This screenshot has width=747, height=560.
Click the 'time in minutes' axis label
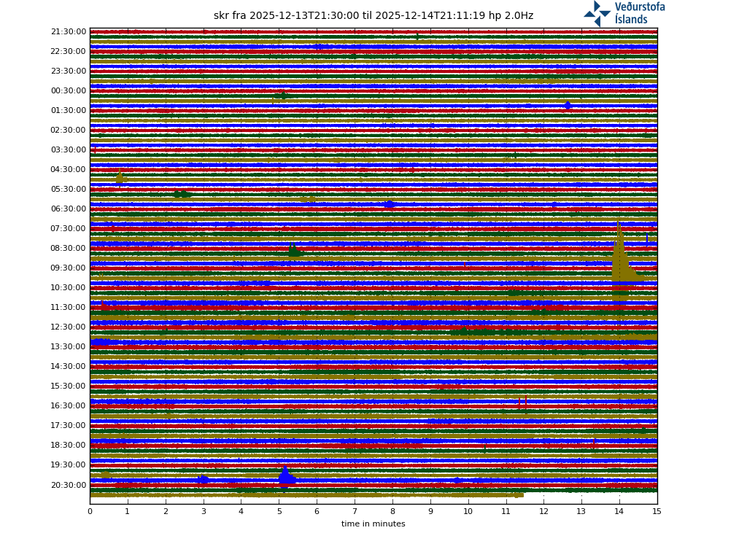tap(373, 524)
